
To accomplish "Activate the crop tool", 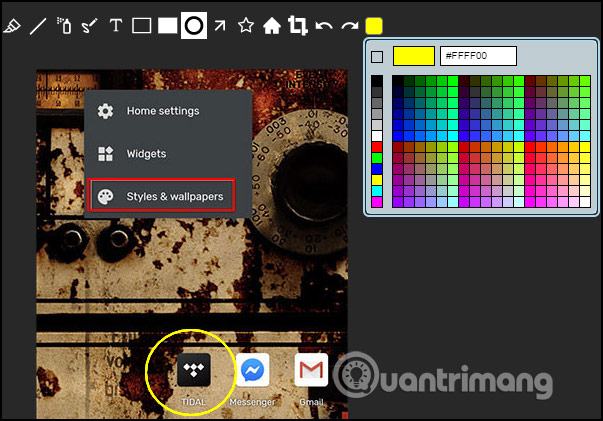I will pyautogui.click(x=298, y=26).
